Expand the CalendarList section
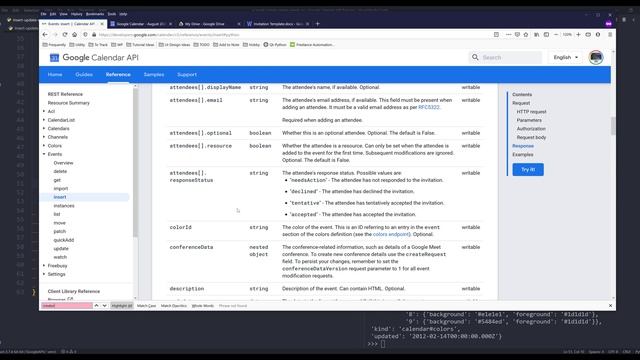 pyautogui.click(x=44, y=120)
